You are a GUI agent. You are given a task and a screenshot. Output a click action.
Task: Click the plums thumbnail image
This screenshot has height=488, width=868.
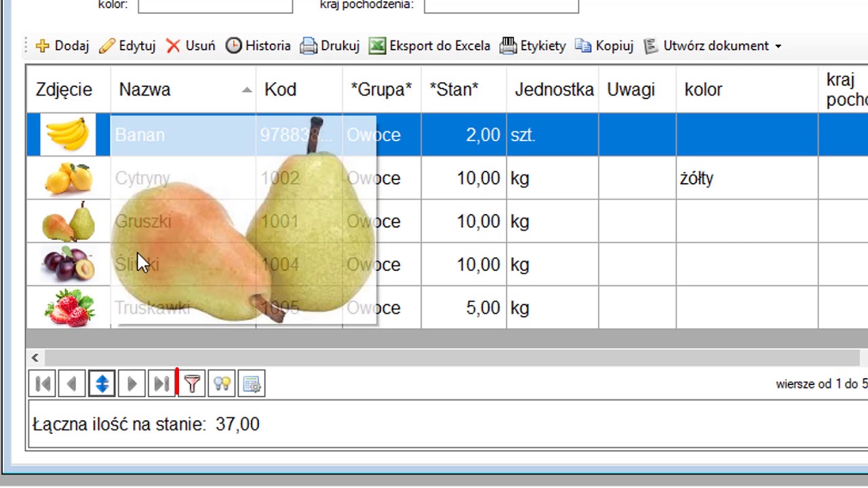tap(68, 264)
